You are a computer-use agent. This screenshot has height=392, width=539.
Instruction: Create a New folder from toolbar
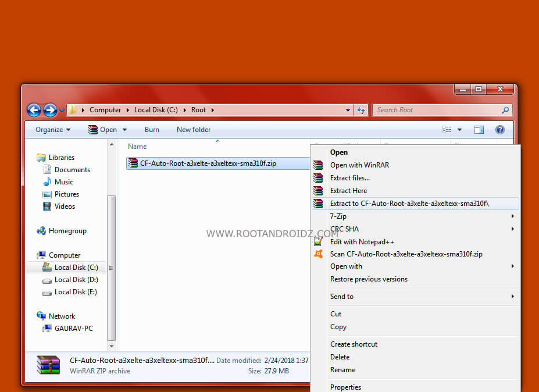pyautogui.click(x=194, y=130)
